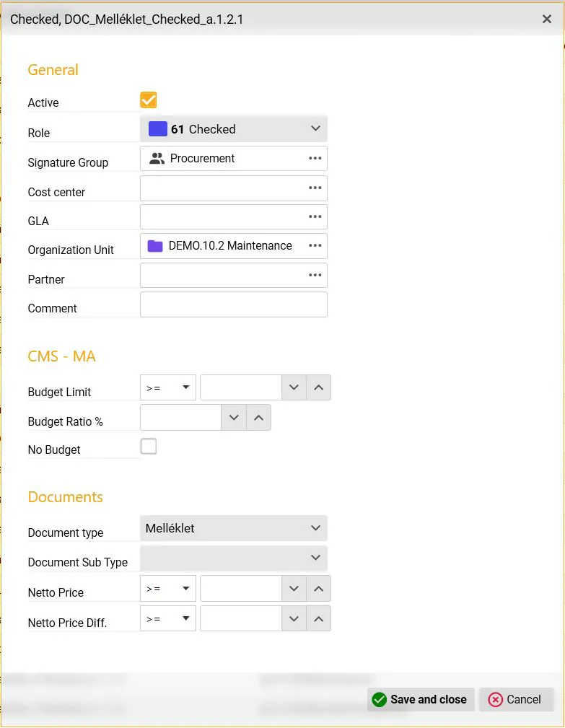The height and width of the screenshot is (728, 565).
Task: Focus the Netto Price Diff. amount field
Action: (x=241, y=618)
